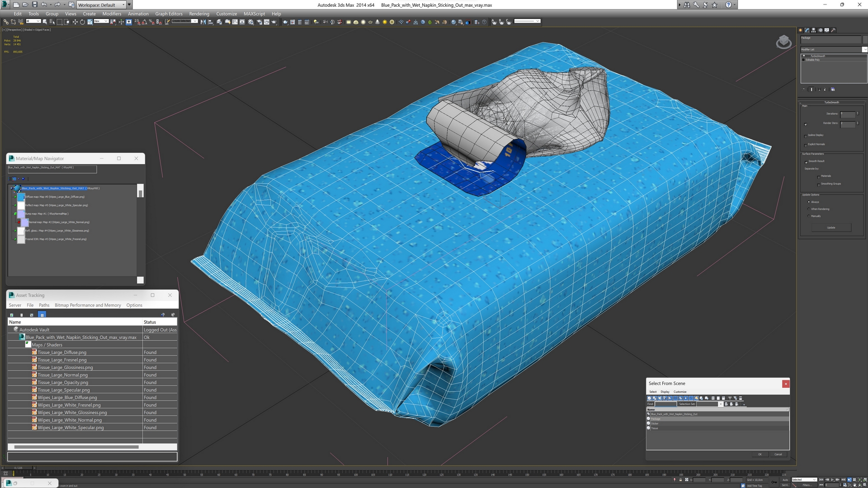The image size is (868, 488).
Task: Open the Selected key filter dropdown
Action: [804, 479]
